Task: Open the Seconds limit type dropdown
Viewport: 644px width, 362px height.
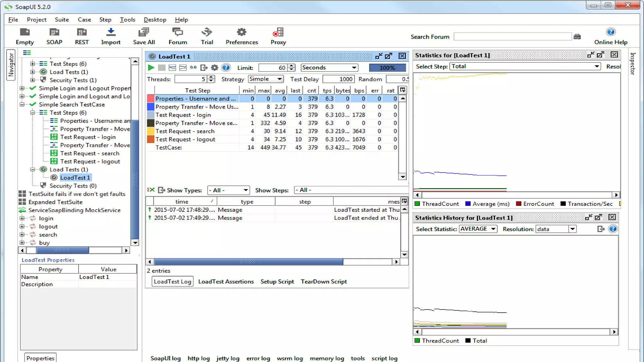Action: (x=330, y=68)
